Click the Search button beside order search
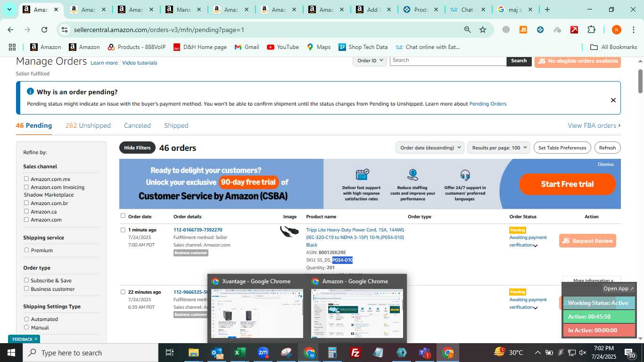The height and width of the screenshot is (362, 644). tap(519, 60)
